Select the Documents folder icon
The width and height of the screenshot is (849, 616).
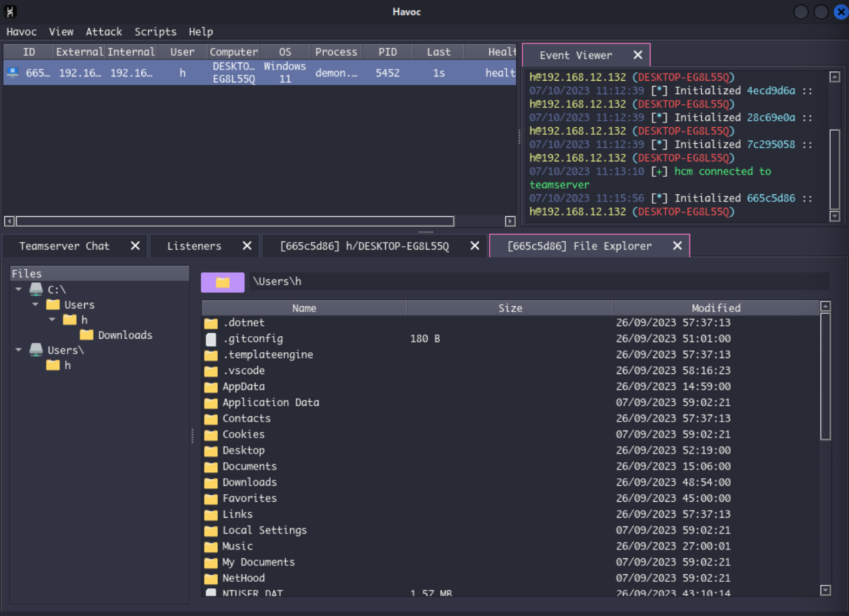coord(211,467)
